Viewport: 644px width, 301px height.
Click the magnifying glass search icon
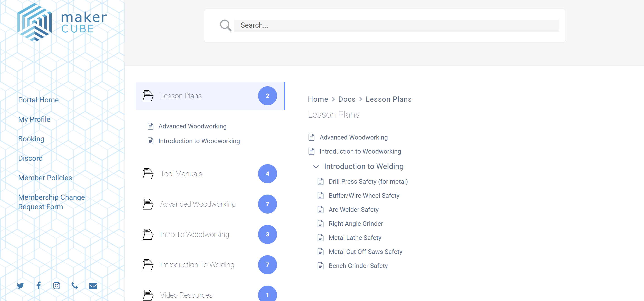(225, 25)
